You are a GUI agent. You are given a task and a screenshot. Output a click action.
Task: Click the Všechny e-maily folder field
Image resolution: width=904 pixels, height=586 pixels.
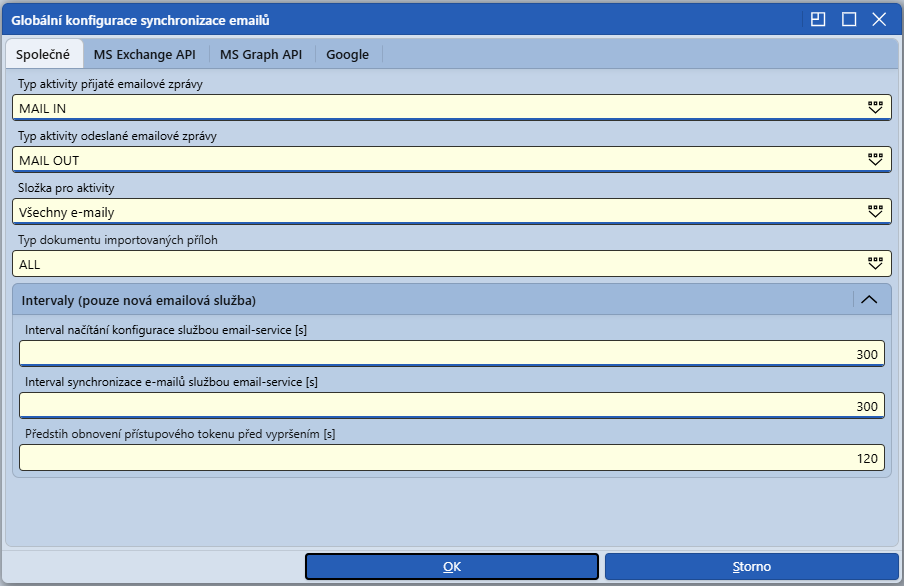pos(452,212)
